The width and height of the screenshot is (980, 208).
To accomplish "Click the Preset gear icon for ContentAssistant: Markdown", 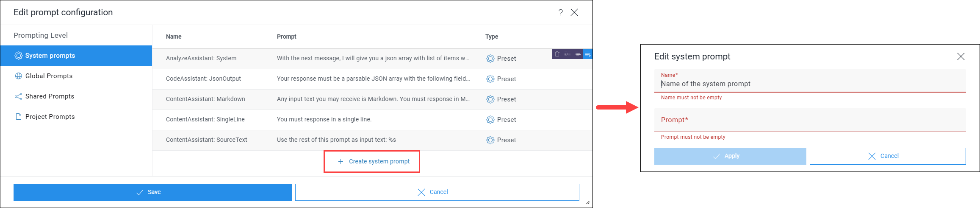I will pos(490,99).
